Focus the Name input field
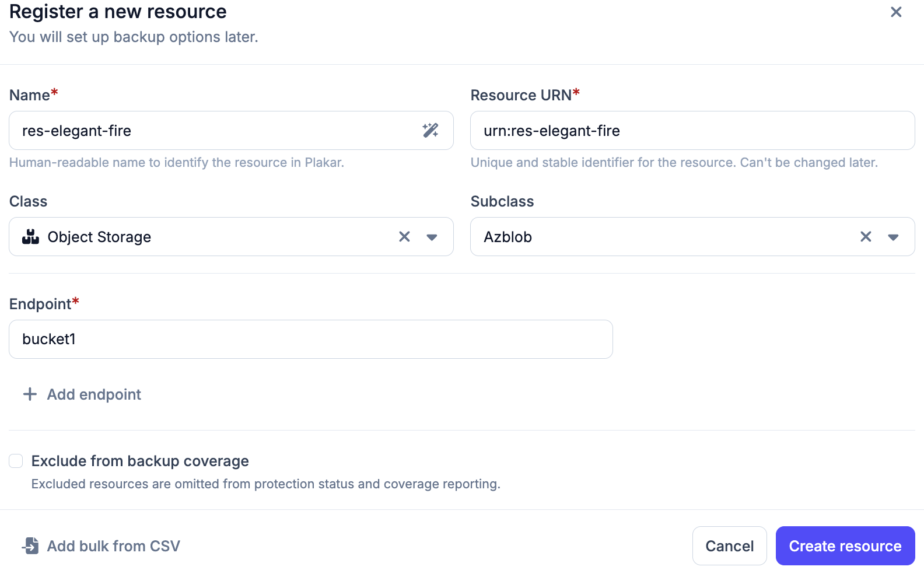The width and height of the screenshot is (924, 570). [231, 130]
